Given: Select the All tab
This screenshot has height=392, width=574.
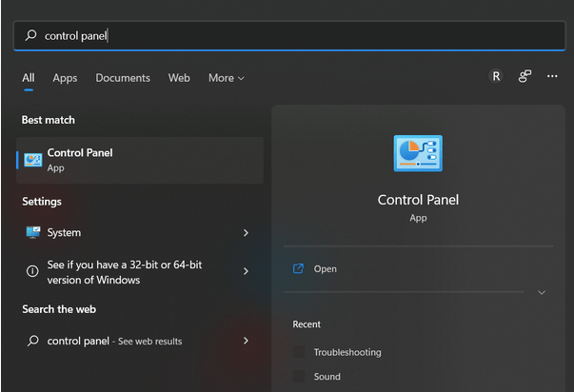Looking at the screenshot, I should (29, 78).
